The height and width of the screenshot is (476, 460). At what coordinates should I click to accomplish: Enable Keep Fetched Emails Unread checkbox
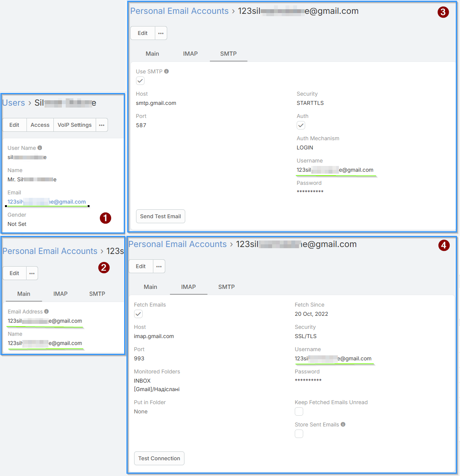pyautogui.click(x=299, y=411)
